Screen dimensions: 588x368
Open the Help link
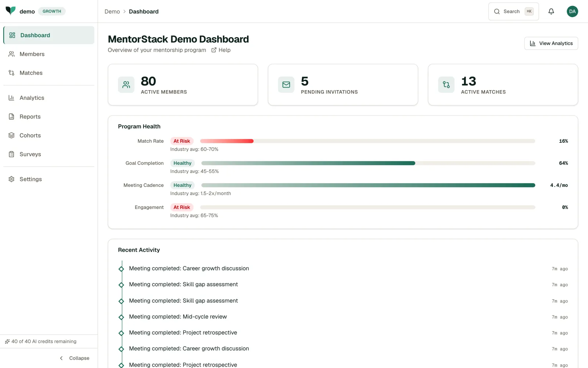click(x=221, y=50)
